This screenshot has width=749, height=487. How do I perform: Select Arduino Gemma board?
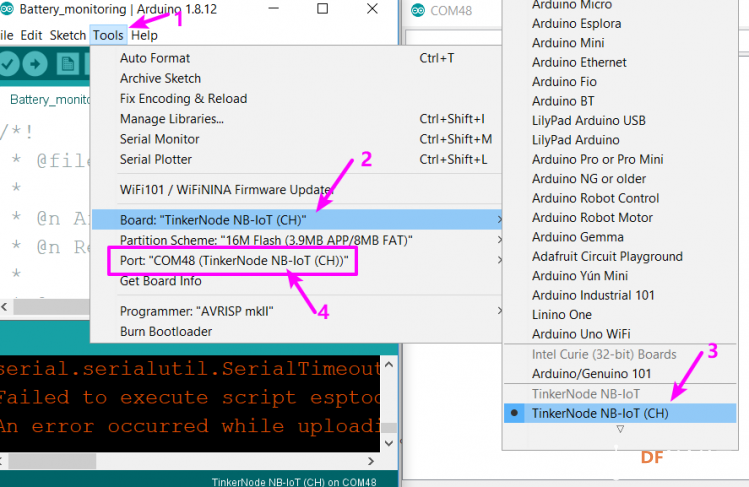pyautogui.click(x=620, y=237)
